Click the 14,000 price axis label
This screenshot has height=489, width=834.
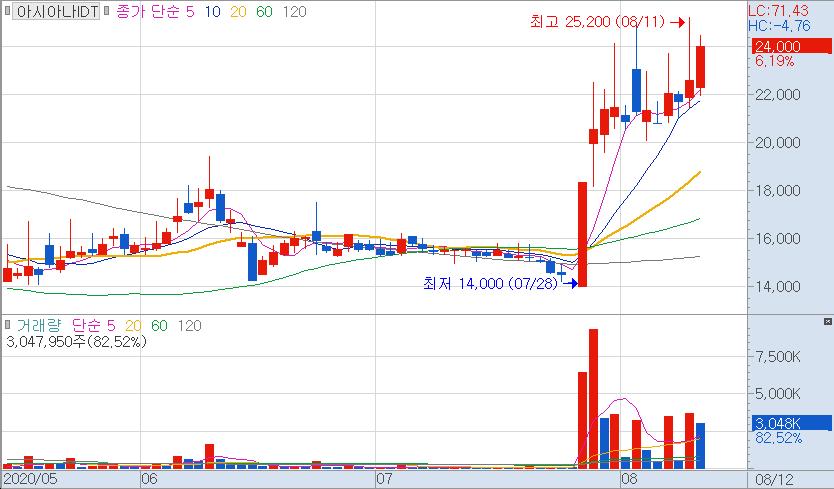click(778, 286)
